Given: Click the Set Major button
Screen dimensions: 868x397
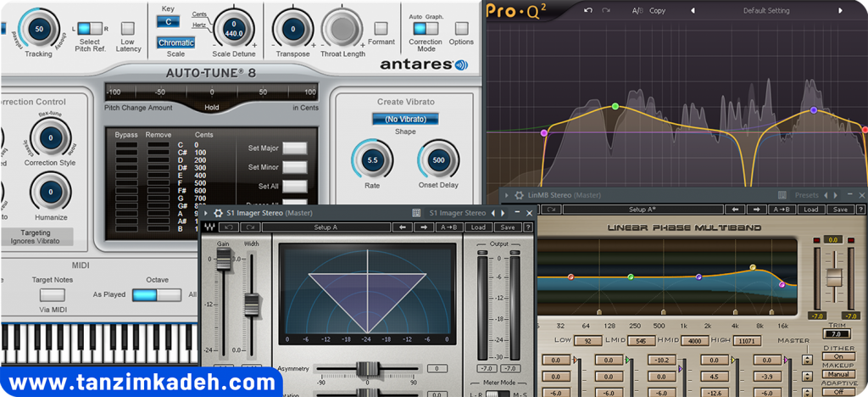Looking at the screenshot, I should point(294,148).
